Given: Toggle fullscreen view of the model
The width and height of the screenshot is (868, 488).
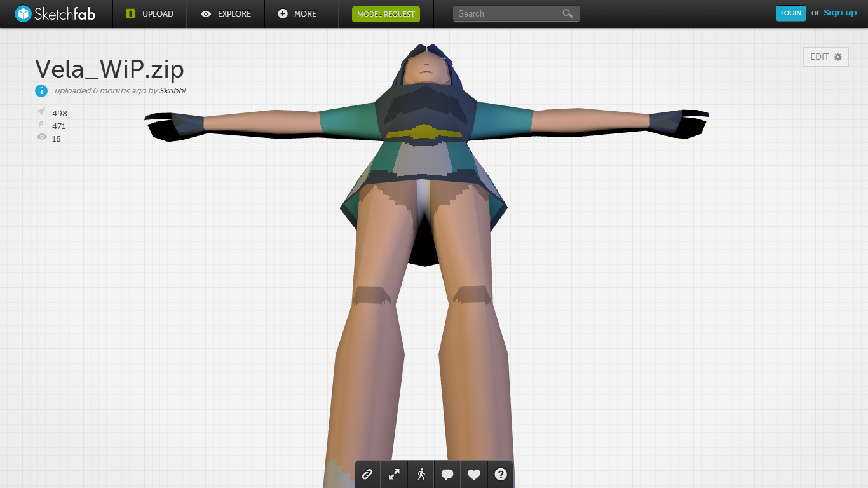Looking at the screenshot, I should 394,474.
